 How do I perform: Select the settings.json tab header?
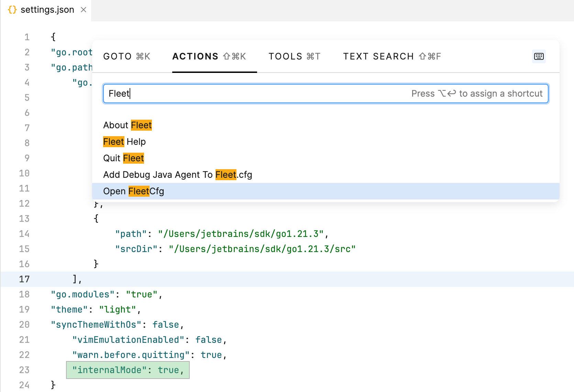point(47,10)
